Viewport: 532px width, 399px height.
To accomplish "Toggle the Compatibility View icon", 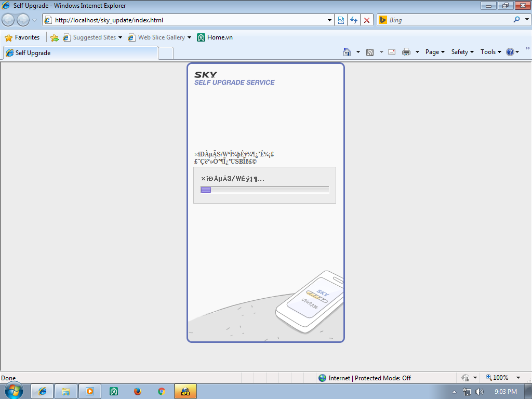I will click(341, 20).
